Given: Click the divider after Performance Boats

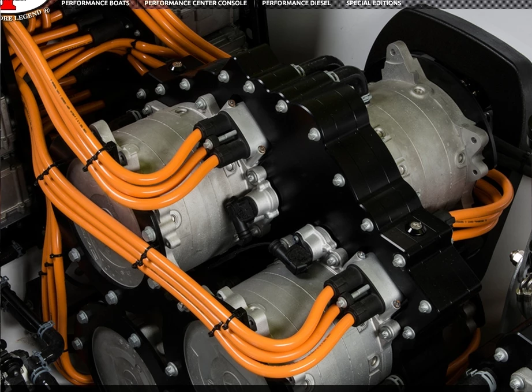Looking at the screenshot, I should click(136, 3).
